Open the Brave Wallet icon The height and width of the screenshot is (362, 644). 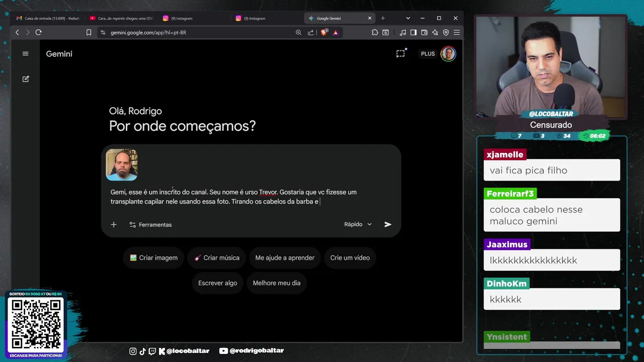pyautogui.click(x=424, y=32)
